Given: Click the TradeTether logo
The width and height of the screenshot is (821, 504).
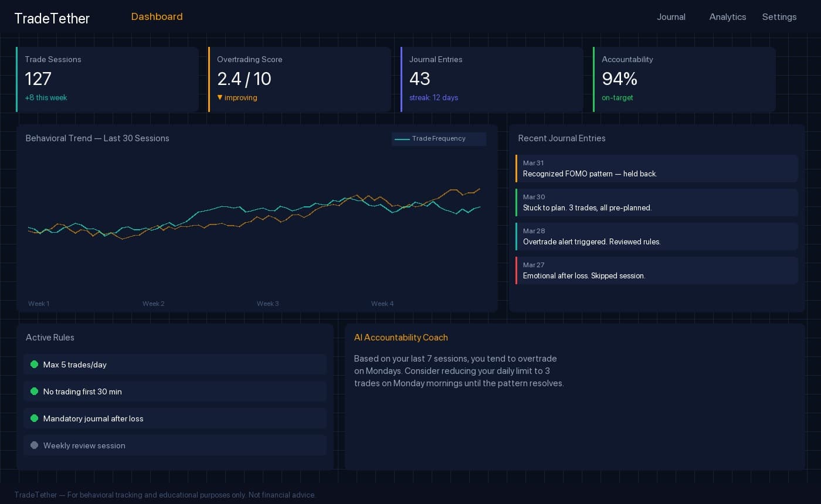Looking at the screenshot, I should pyautogui.click(x=52, y=18).
